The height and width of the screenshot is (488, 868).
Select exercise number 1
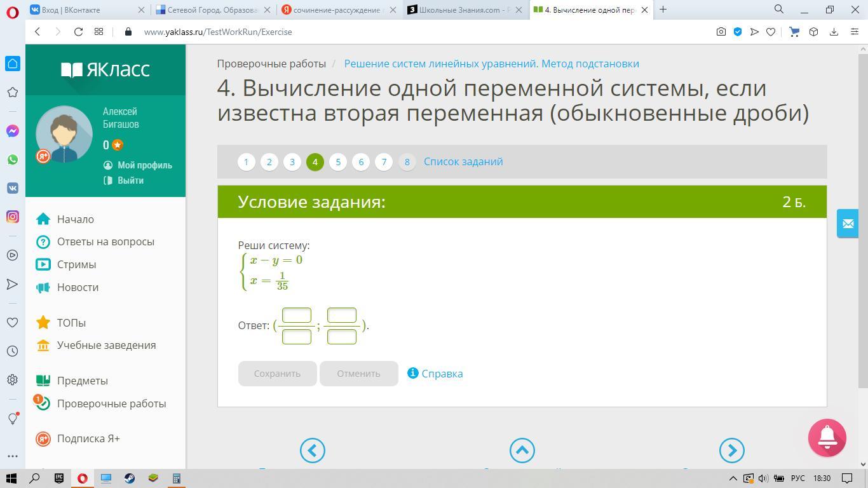pos(247,162)
